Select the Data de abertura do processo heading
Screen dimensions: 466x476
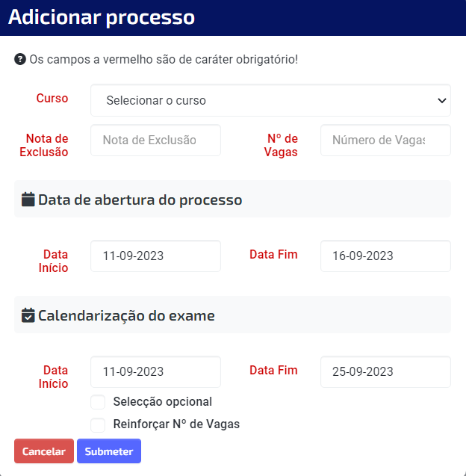coord(140,200)
